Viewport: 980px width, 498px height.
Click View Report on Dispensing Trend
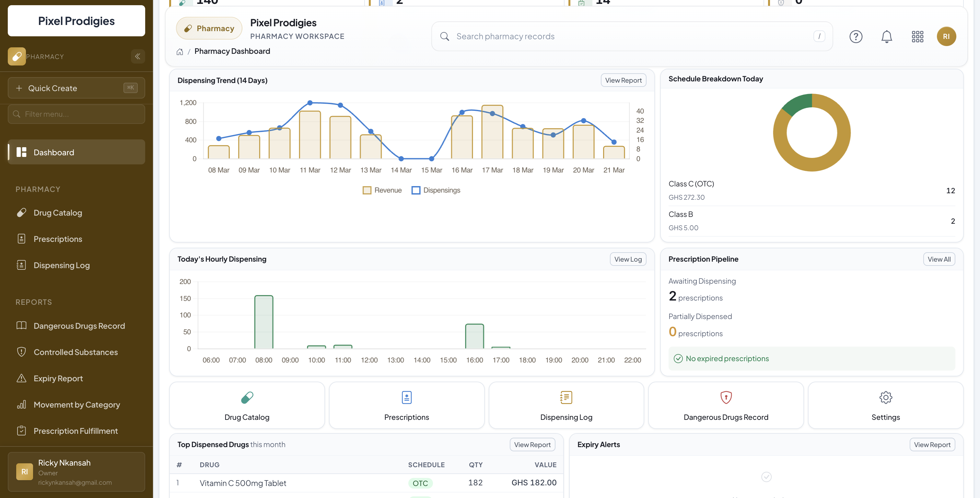click(623, 80)
